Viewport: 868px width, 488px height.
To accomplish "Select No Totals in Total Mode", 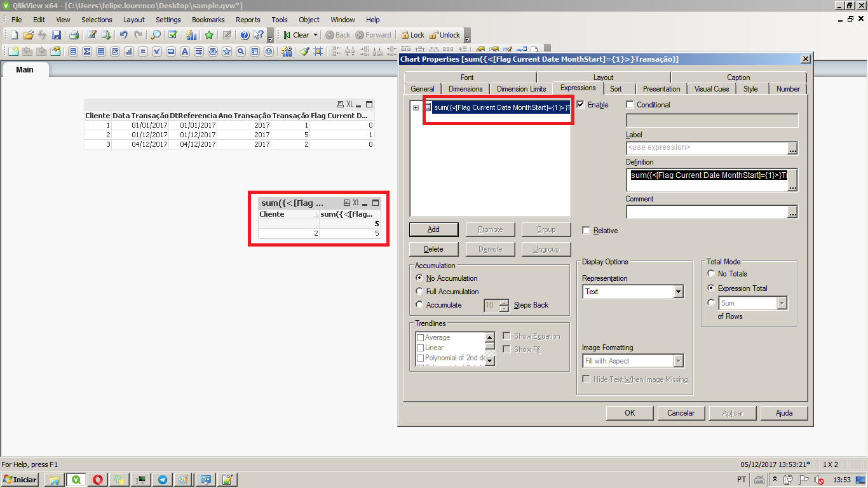I will pyautogui.click(x=711, y=274).
